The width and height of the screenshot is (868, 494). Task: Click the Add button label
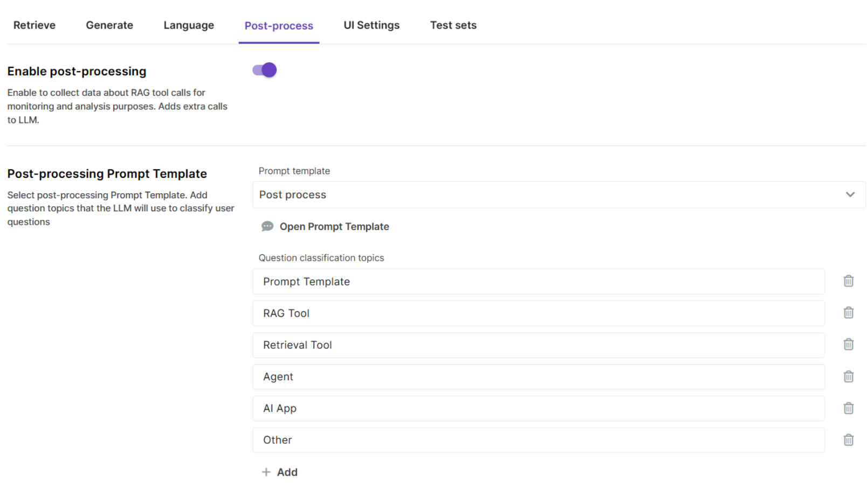(287, 472)
